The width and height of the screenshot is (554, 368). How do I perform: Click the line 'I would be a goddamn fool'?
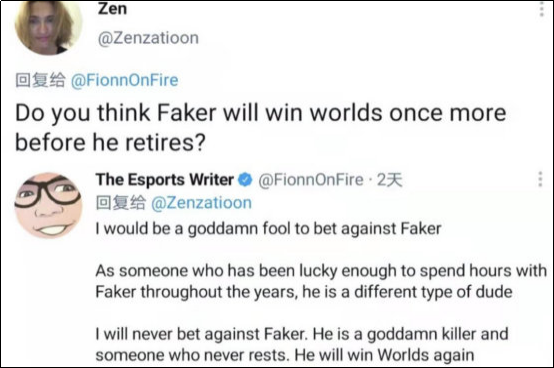tap(269, 229)
